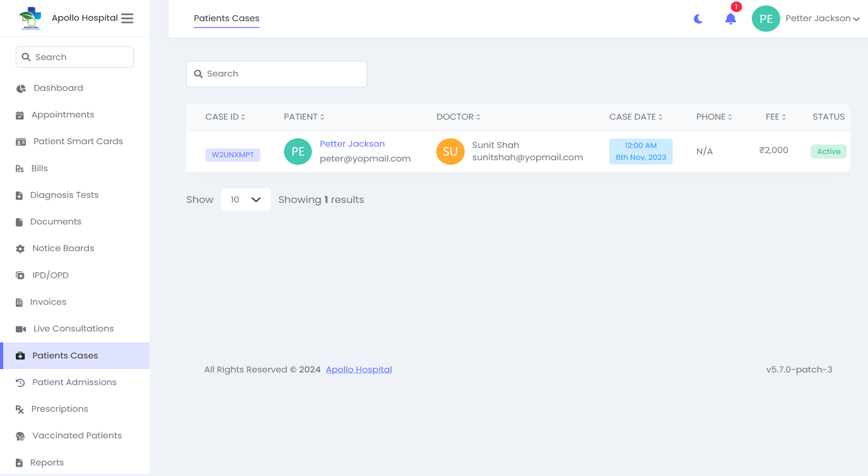Open Patient Admissions from the sidebar

coord(74,382)
